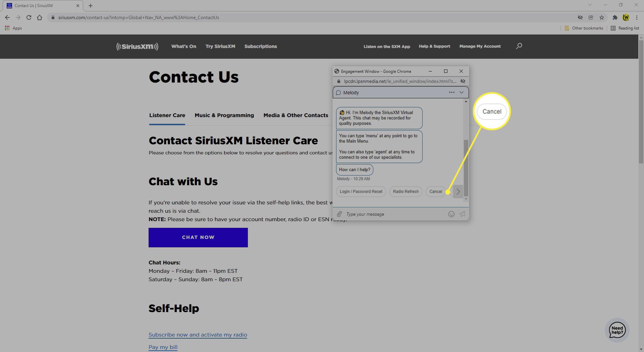Screen dimensions: 644x352
Task: Click the Type your message field
Action: [395, 214]
